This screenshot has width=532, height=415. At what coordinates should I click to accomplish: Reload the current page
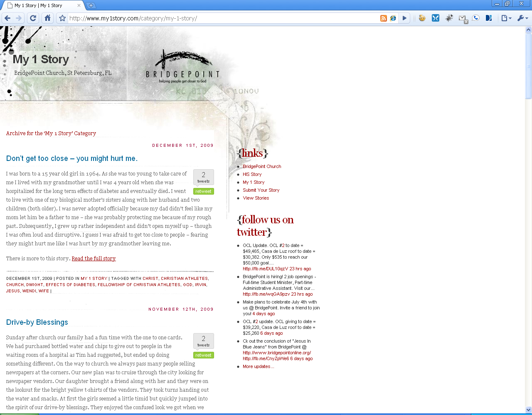(x=33, y=18)
